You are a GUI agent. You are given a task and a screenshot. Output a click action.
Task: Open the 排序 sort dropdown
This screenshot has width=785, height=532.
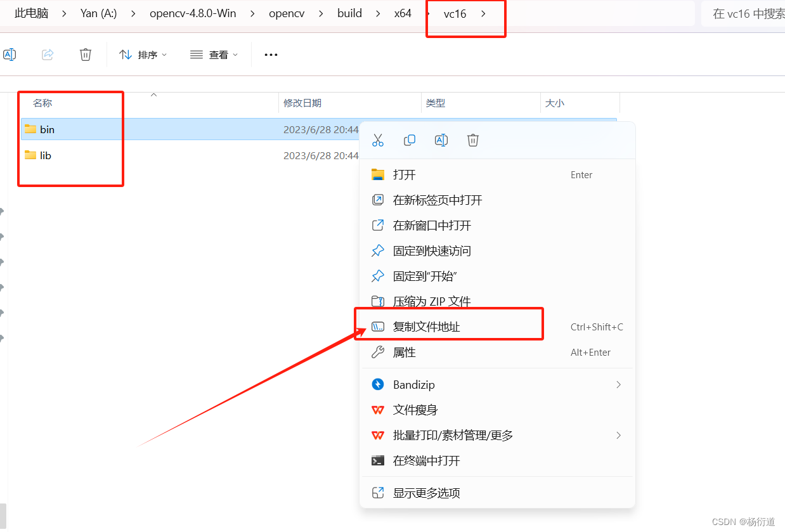click(x=143, y=55)
